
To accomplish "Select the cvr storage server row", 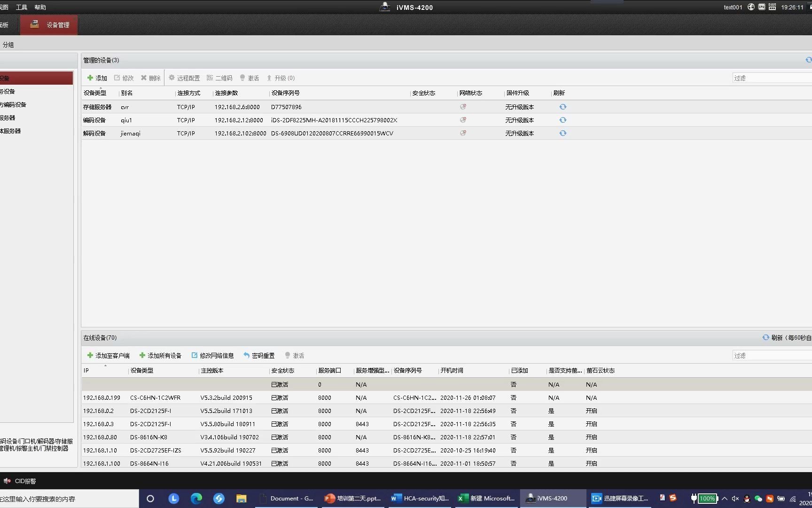I will (x=446, y=107).
